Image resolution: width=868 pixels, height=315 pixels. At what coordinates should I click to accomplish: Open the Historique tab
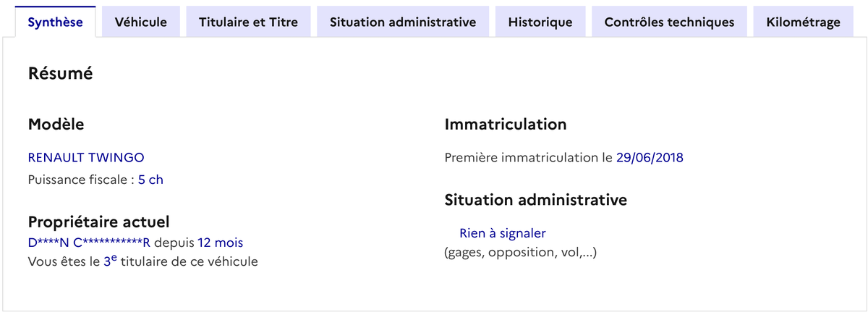pyautogui.click(x=540, y=22)
